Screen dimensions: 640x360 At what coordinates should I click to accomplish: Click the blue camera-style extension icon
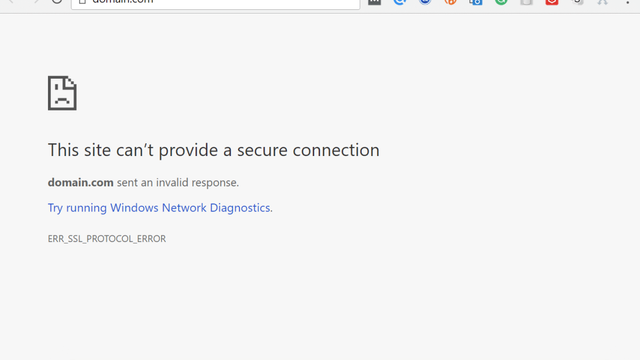476,2
